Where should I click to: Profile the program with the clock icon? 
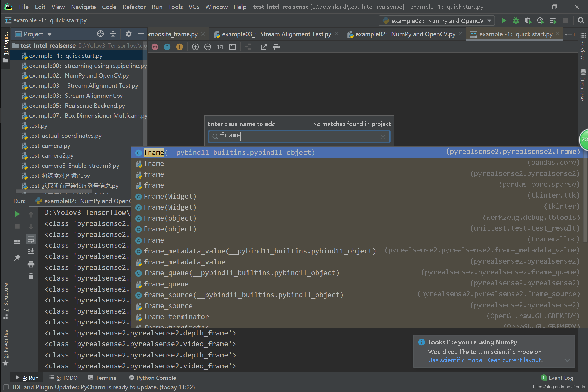[x=540, y=20]
